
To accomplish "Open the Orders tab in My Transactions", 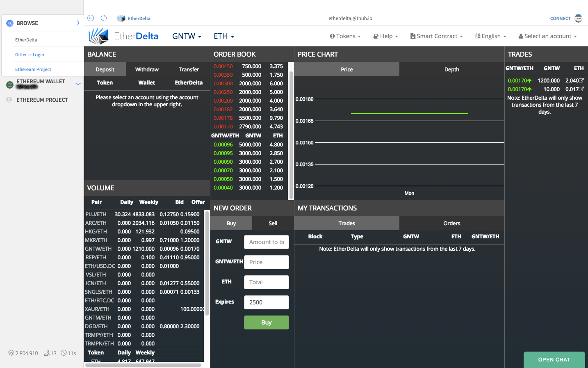I will [x=452, y=223].
